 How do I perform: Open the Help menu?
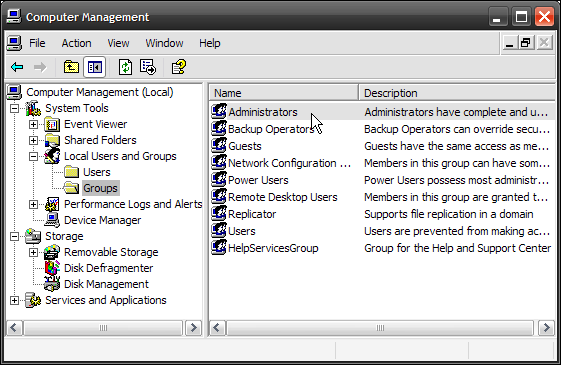click(210, 43)
